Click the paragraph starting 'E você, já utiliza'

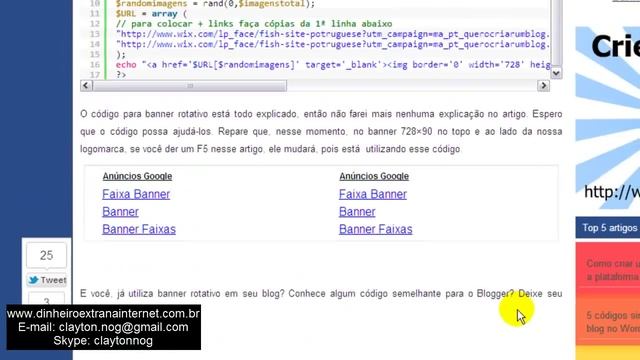321,293
